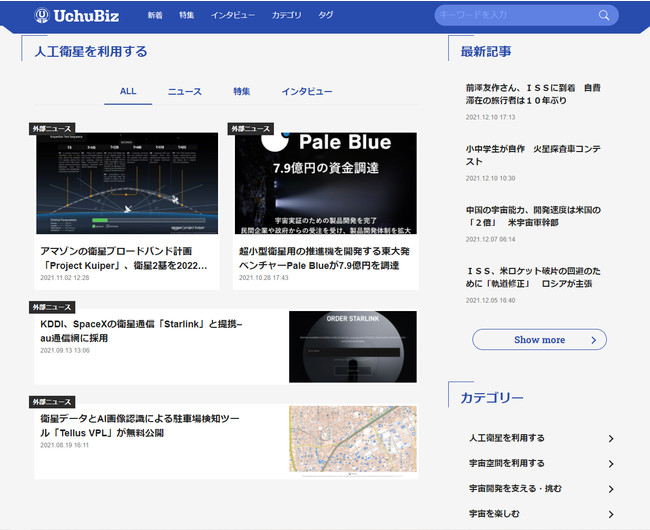
Task: Open the インタビュー item in the top navigation
Action: pos(233,15)
